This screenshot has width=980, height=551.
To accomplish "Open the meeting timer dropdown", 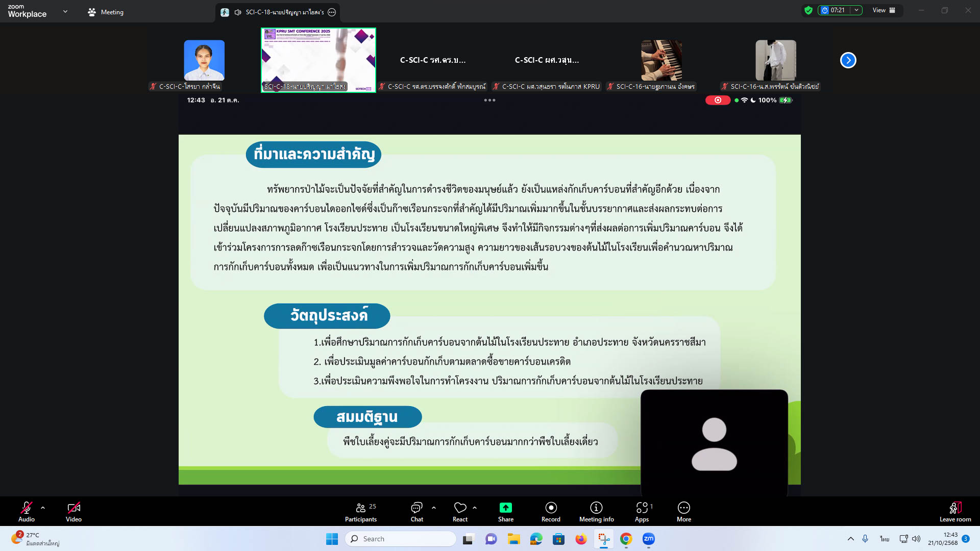I will pyautogui.click(x=856, y=10).
